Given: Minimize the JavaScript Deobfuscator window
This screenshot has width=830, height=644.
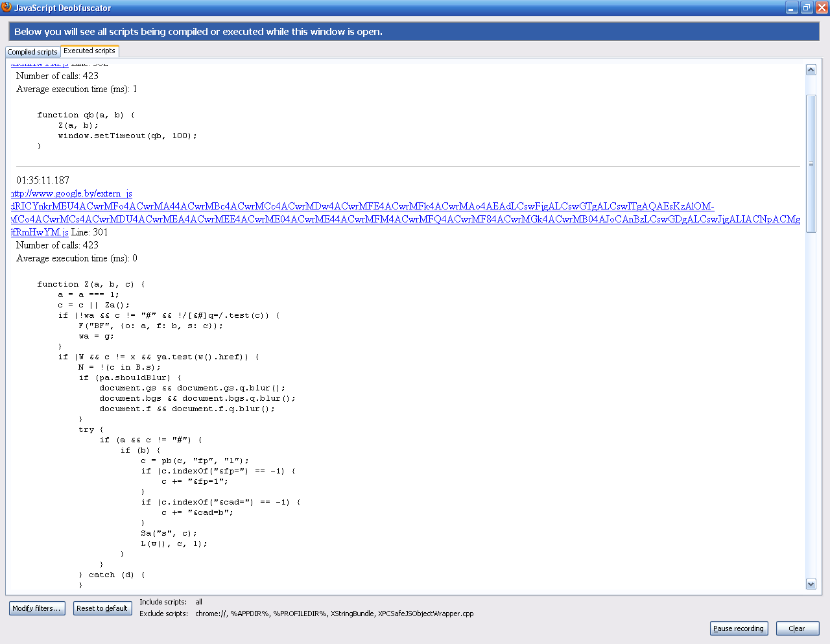Looking at the screenshot, I should pyautogui.click(x=792, y=8).
